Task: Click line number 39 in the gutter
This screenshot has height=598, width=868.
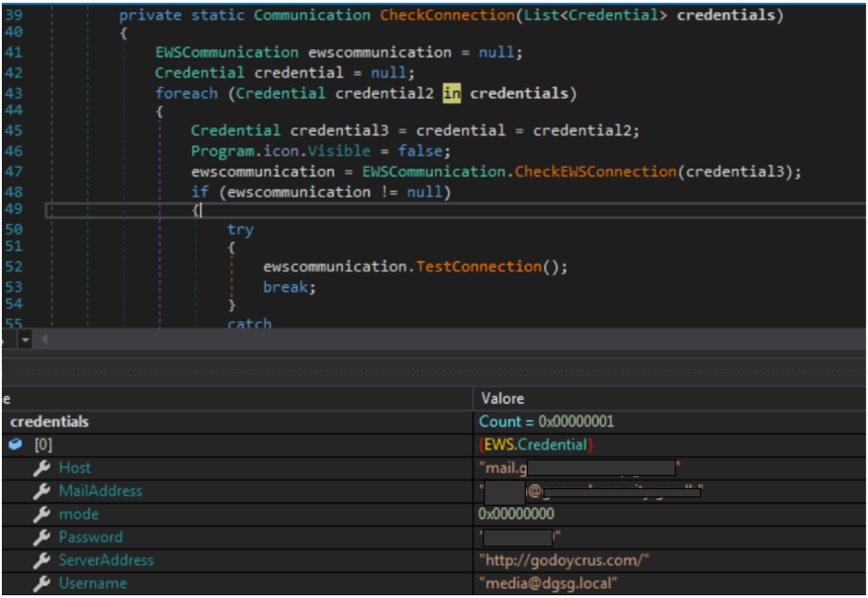Action: [x=15, y=15]
